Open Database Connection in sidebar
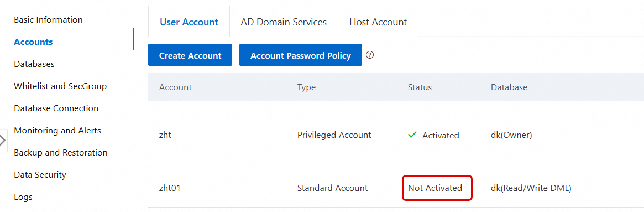The height and width of the screenshot is (212, 644). coord(56,108)
